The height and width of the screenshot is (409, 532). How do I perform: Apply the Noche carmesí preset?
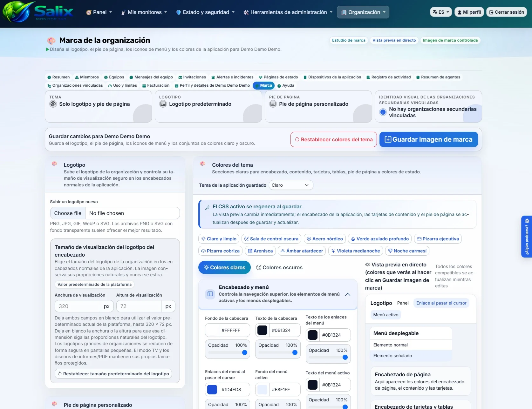pos(407,251)
